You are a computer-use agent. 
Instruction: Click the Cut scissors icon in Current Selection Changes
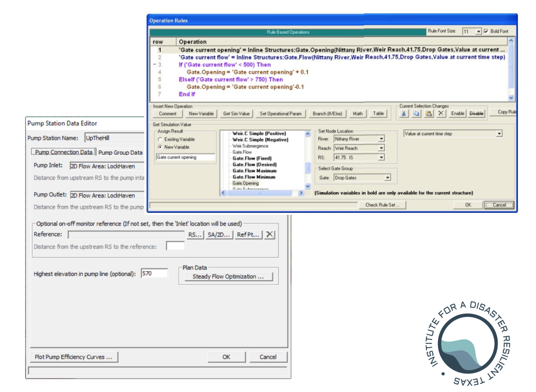[x=403, y=113]
